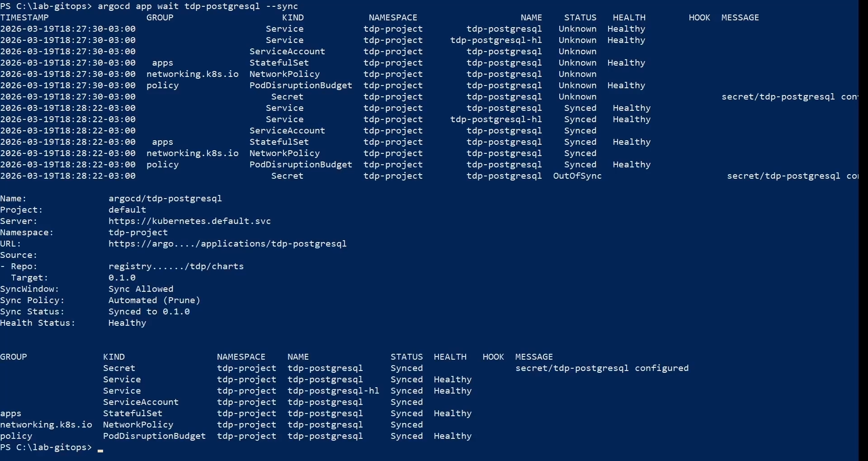Click tdp-postgresql-hl in the bottom resource table

click(x=333, y=391)
